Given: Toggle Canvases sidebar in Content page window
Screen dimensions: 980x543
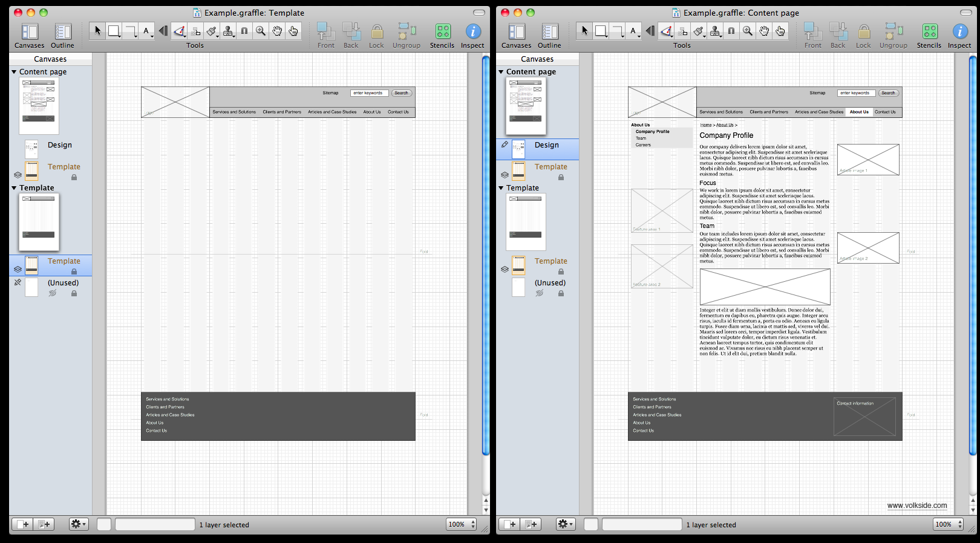Looking at the screenshot, I should (x=517, y=36).
